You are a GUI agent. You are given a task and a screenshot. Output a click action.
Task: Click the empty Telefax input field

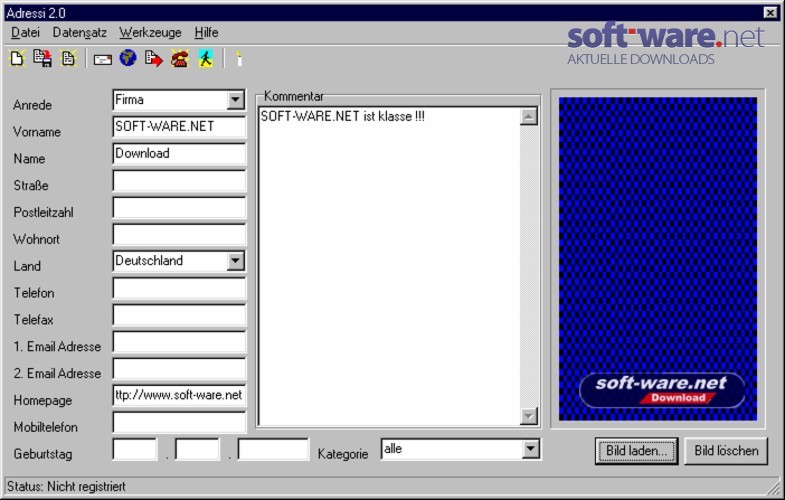point(179,315)
